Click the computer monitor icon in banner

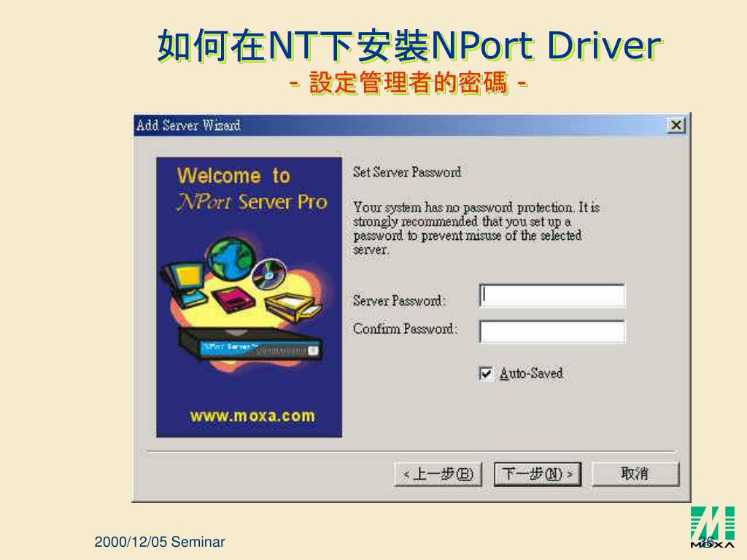[185, 285]
